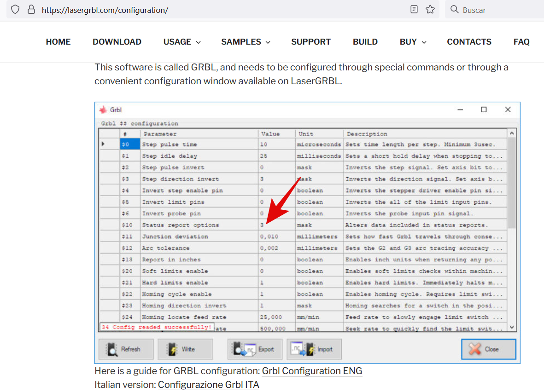Image resolution: width=544 pixels, height=392 pixels.
Task: Select the Import nc file icon
Action: coord(299,349)
